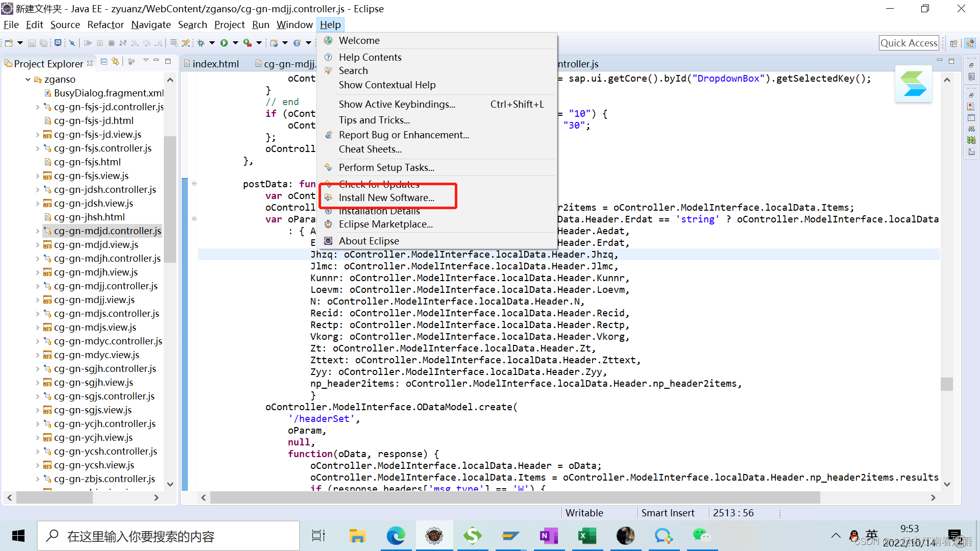This screenshot has height=551, width=980.
Task: Open the Outline view icon on right sidebar
Action: pyautogui.click(x=971, y=76)
